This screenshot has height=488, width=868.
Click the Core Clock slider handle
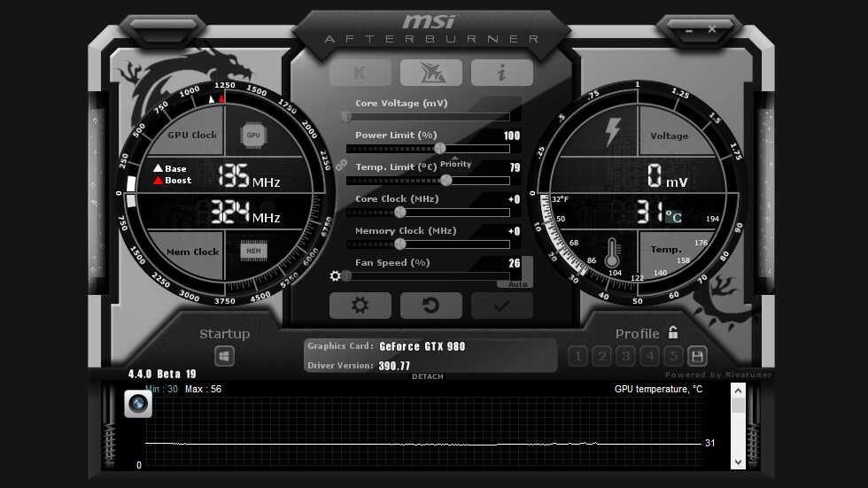tap(399, 213)
